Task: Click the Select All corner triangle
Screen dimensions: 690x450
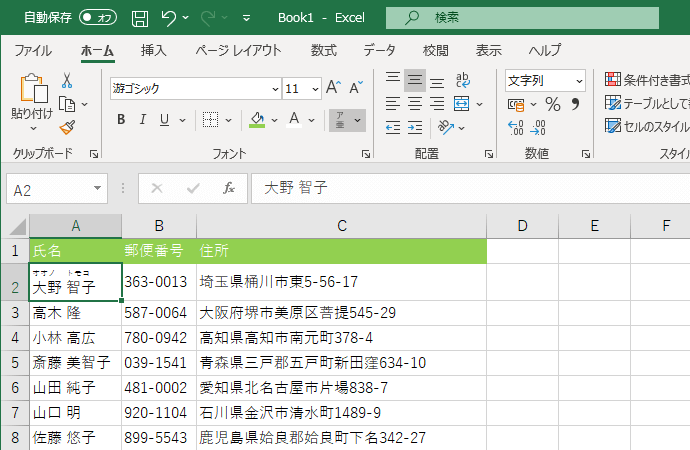Action: 18,227
